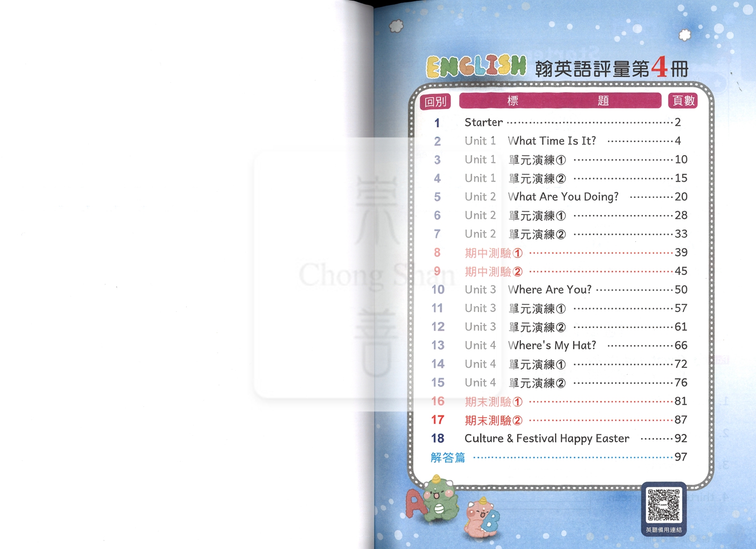
Task: Click page number 87
Action: (x=681, y=420)
